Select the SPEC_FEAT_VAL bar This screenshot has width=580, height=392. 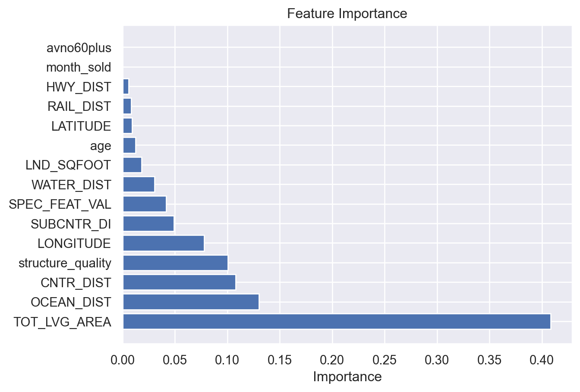[x=145, y=204]
